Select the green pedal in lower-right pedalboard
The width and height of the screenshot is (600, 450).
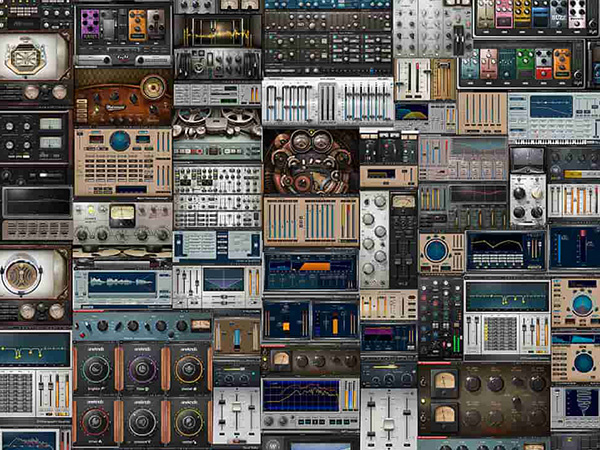(525, 64)
